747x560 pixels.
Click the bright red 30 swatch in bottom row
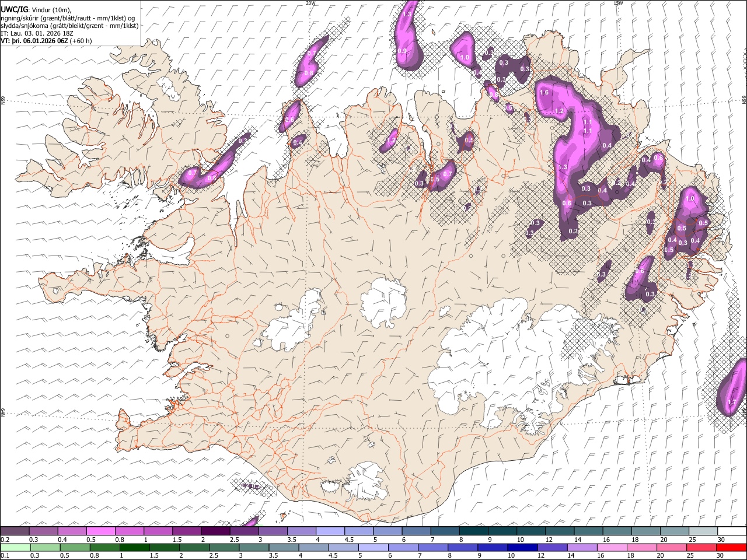click(731, 547)
